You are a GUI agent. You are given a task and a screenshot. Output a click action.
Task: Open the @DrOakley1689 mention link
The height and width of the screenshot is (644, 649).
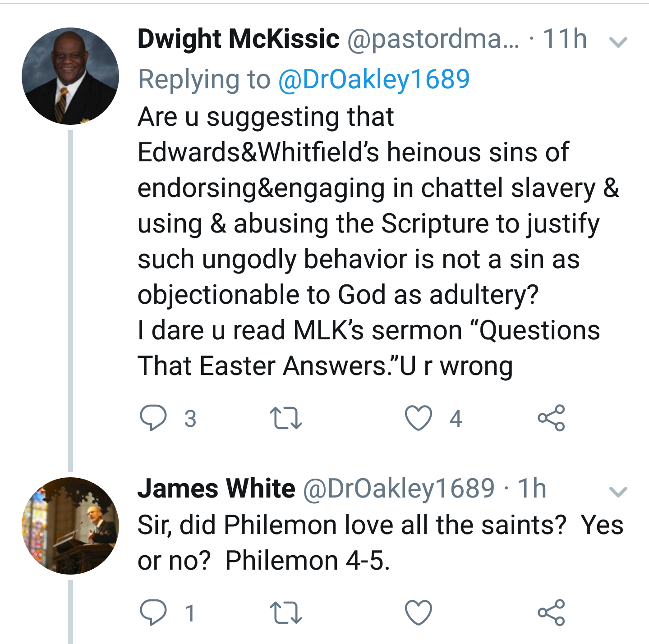[374, 79]
